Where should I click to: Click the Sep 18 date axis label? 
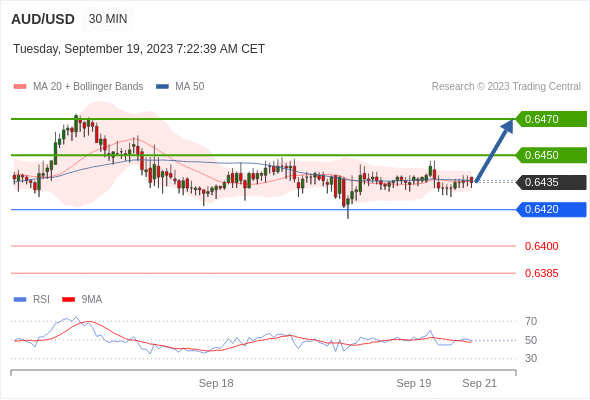click(216, 383)
